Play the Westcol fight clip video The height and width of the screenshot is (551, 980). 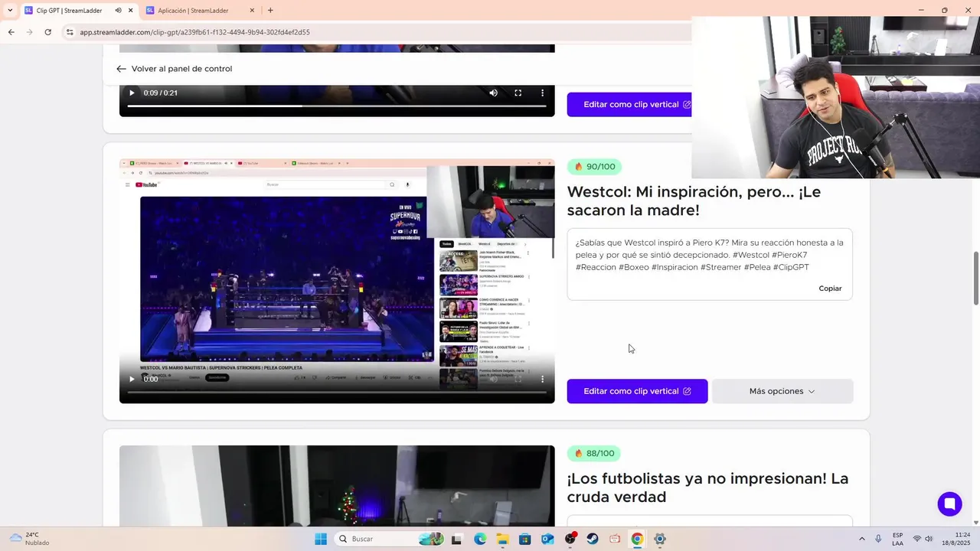click(132, 379)
